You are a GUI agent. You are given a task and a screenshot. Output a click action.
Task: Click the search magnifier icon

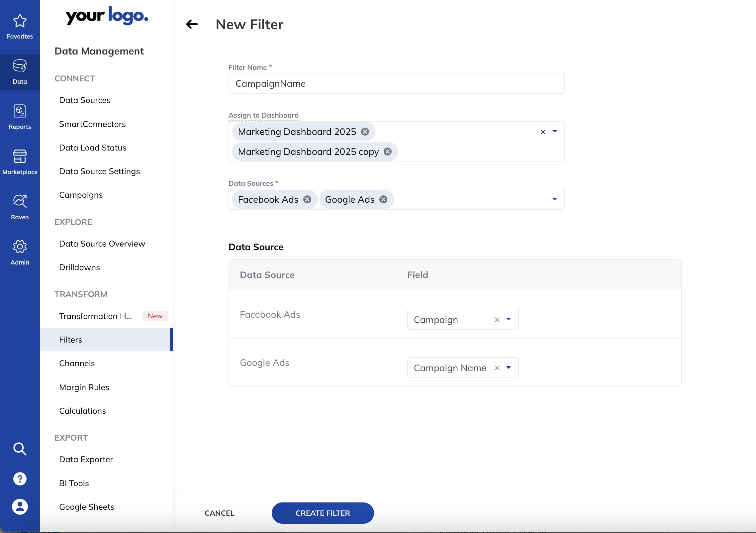pyautogui.click(x=20, y=449)
